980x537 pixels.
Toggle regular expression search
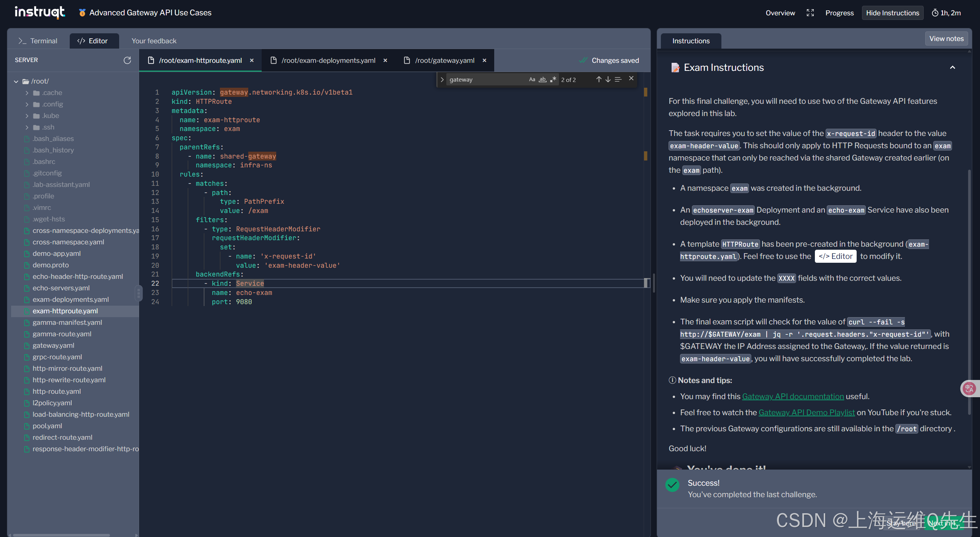pos(553,80)
